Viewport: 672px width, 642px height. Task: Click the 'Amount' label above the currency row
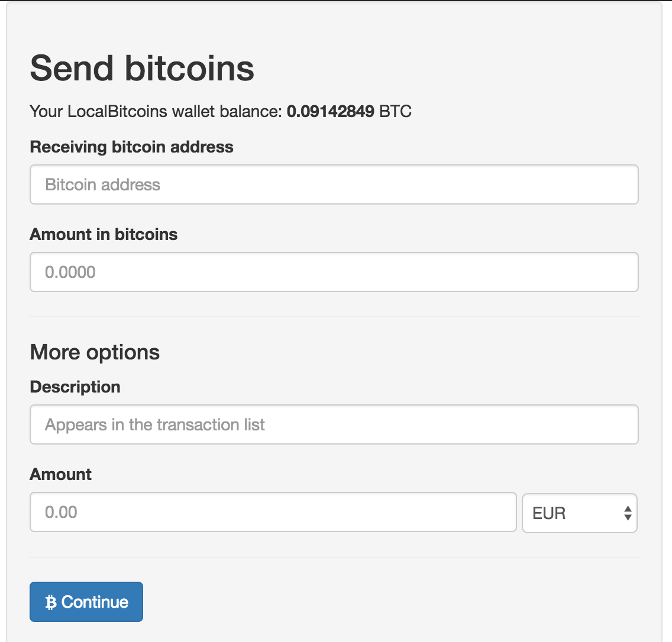click(x=60, y=474)
